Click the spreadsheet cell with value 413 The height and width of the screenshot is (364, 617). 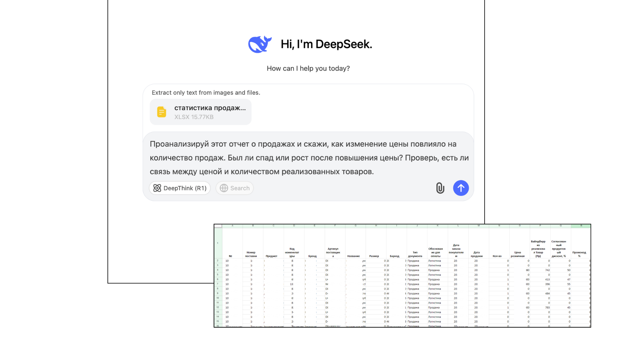coord(540,279)
